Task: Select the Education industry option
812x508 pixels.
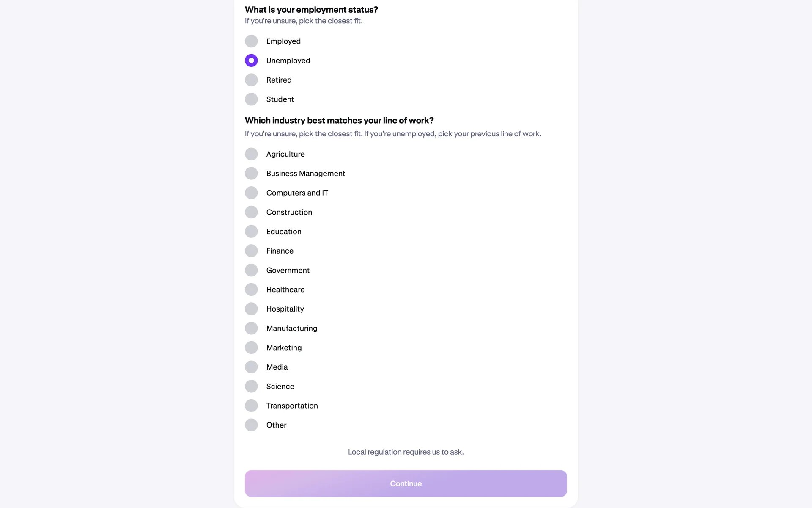Action: tap(251, 232)
